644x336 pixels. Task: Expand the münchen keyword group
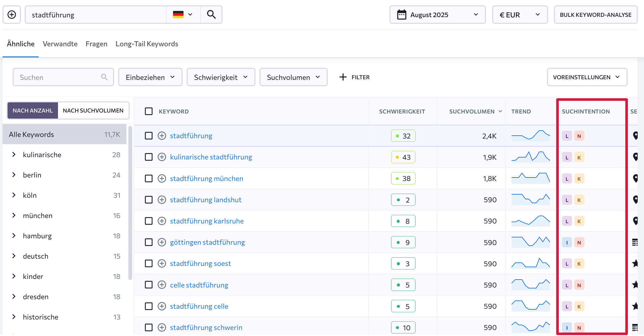14,216
